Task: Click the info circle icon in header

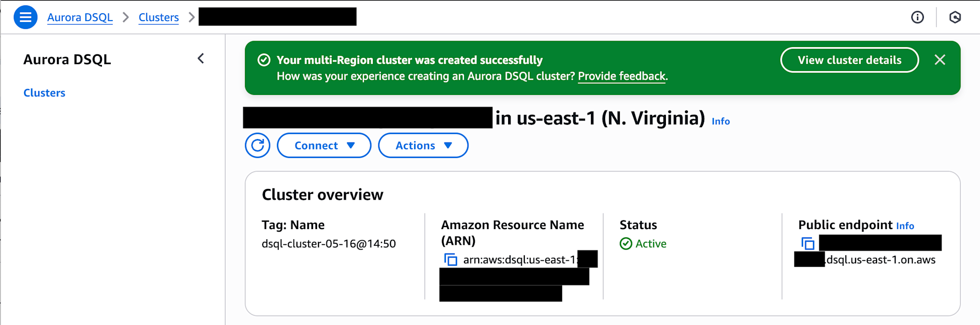Action: coord(917,17)
